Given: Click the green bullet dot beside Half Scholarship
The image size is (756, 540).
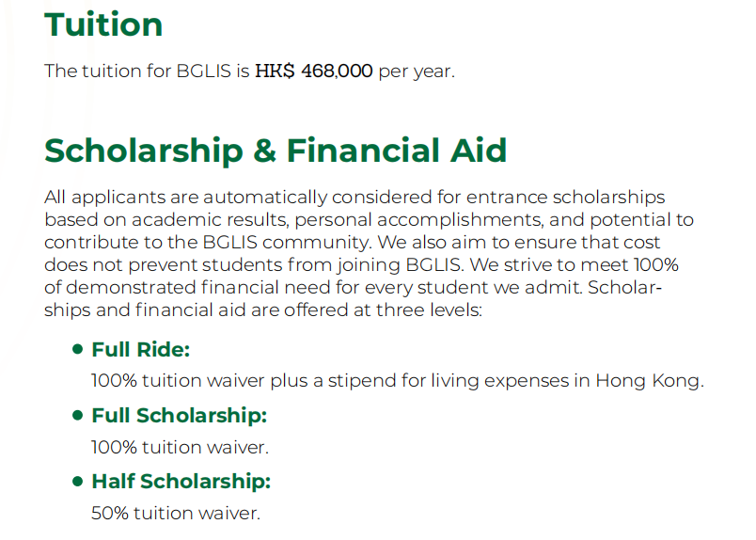Looking at the screenshot, I should coord(78,481).
